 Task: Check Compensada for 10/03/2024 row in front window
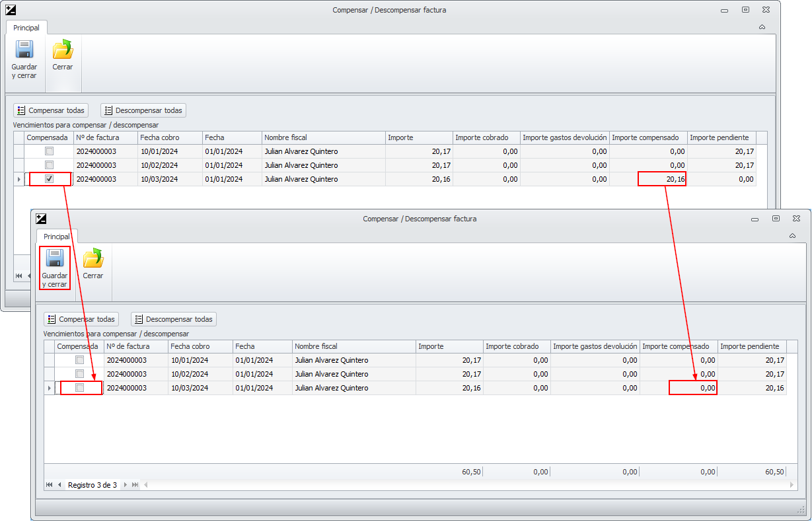(x=80, y=388)
